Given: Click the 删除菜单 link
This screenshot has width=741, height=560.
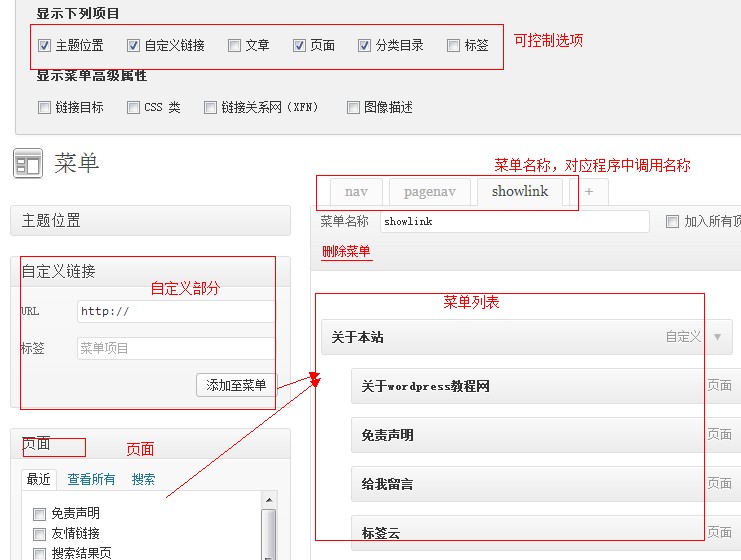Looking at the screenshot, I should (346, 251).
